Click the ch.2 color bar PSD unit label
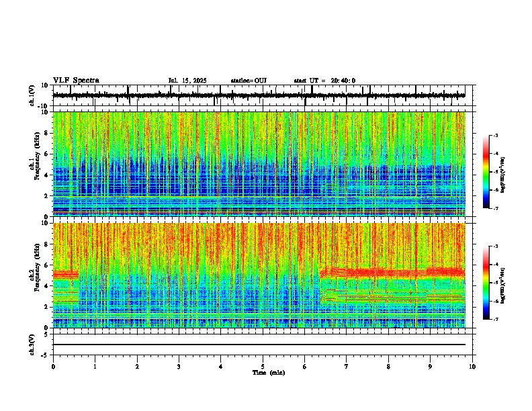 [x=503, y=285]
